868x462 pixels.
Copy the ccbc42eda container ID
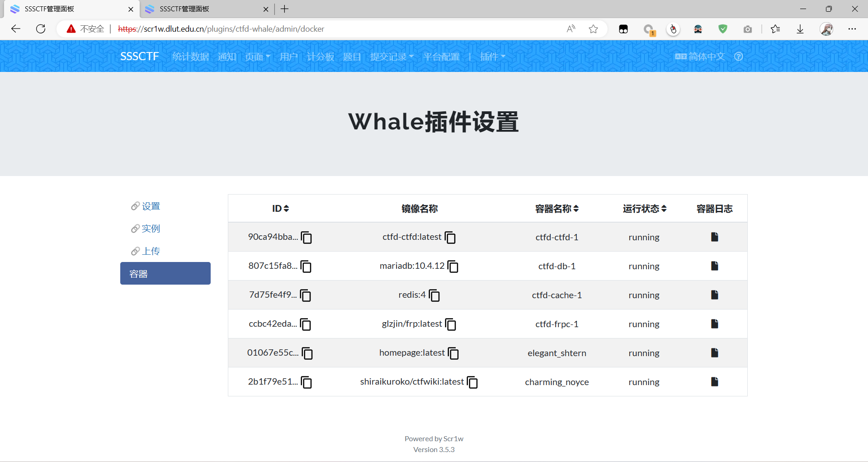(306, 324)
